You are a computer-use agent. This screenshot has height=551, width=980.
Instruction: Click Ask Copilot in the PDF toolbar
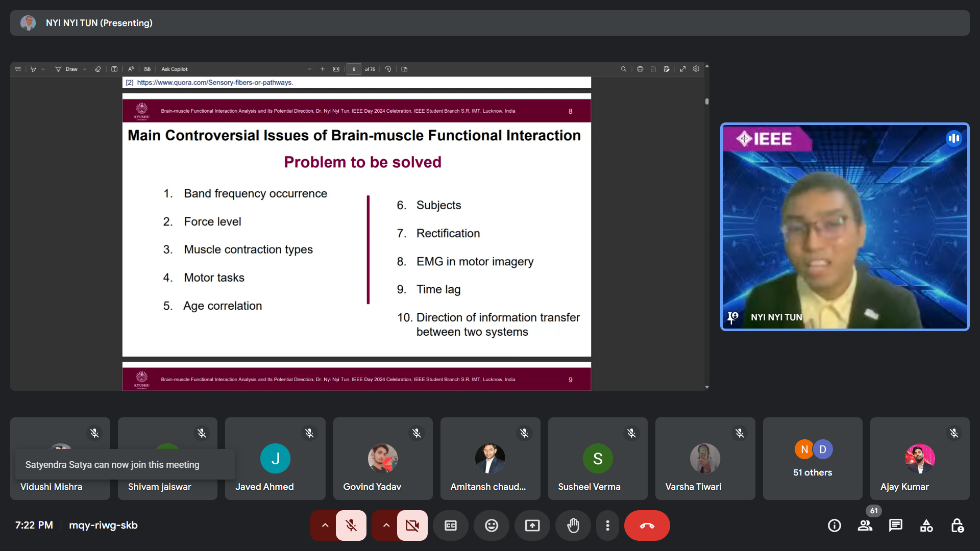(x=174, y=69)
